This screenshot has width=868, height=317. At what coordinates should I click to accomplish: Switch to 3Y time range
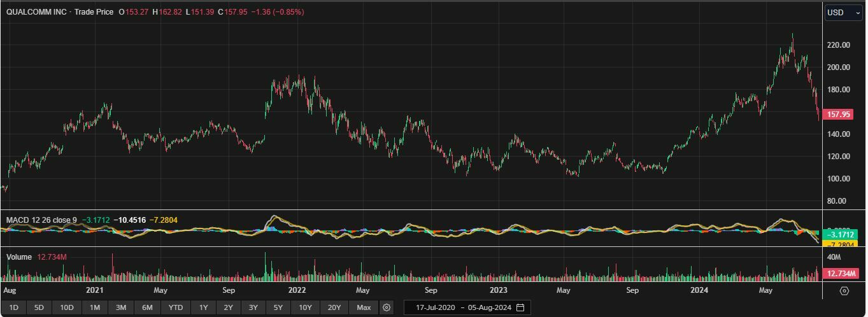click(x=253, y=307)
